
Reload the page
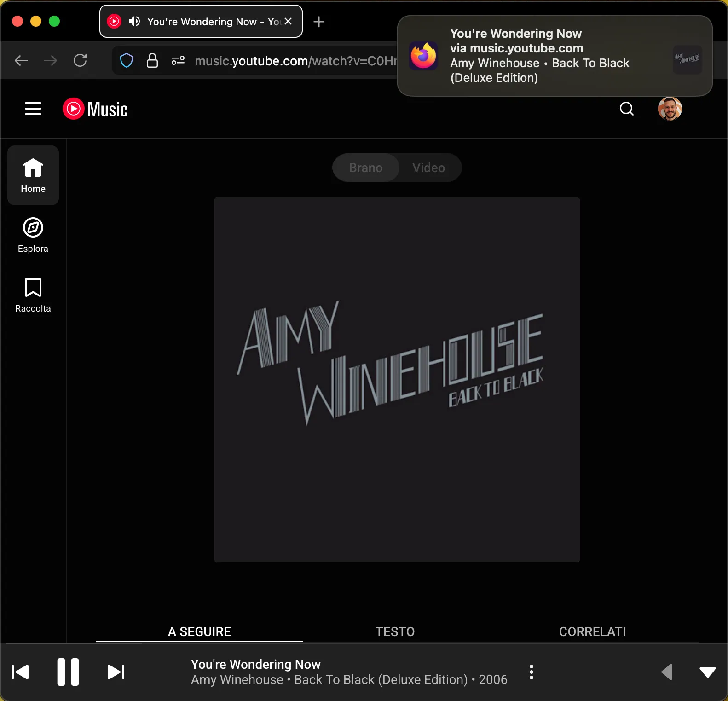coord(80,60)
